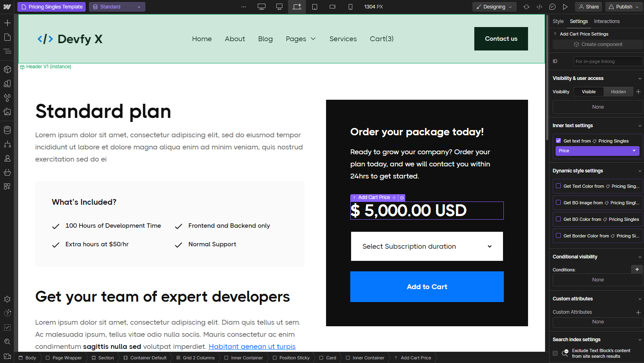Open the Designing mode dropdown
644x363 pixels.
click(494, 7)
